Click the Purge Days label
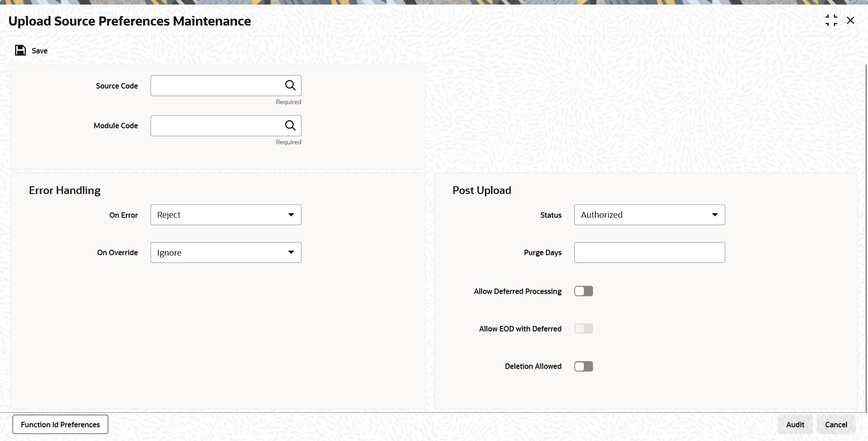The image size is (868, 441). [543, 252]
